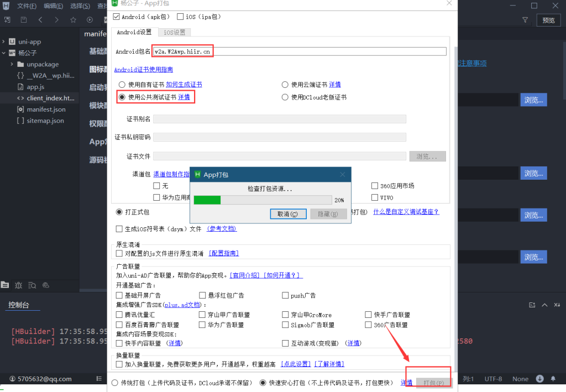Viewport: 566px width, 392px height.
Task: Go forward with the right arrow toolbar icon
Action: [x=57, y=20]
